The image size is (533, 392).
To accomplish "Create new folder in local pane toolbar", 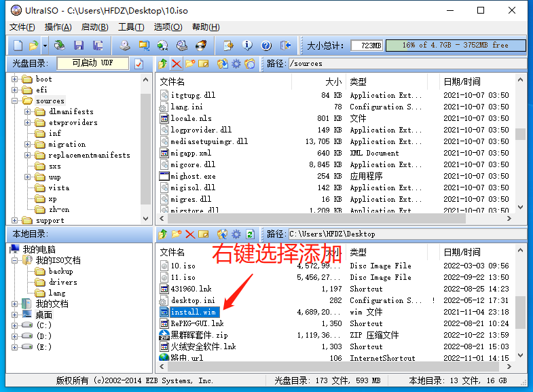I will coord(177,234).
